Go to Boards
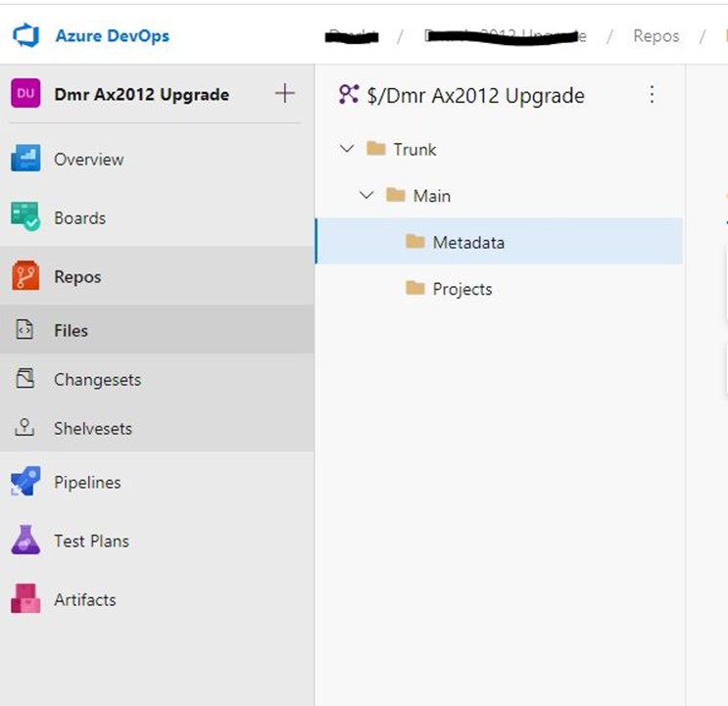Image resolution: width=728 pixels, height=706 pixels. click(x=80, y=218)
